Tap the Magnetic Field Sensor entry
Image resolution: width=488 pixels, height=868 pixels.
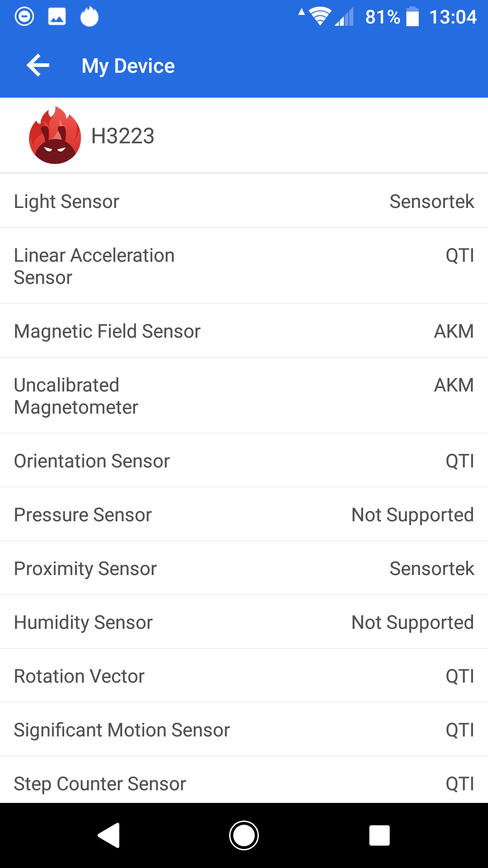pyautogui.click(x=244, y=331)
